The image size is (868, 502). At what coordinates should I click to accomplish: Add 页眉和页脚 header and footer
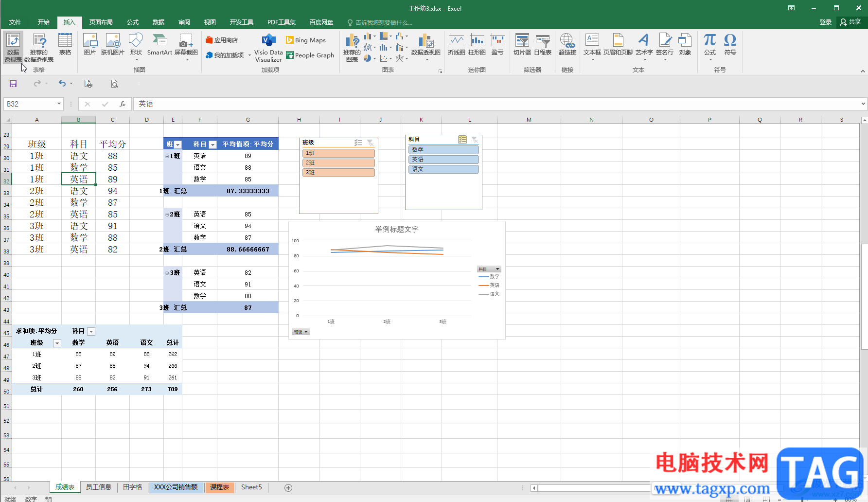(x=618, y=44)
